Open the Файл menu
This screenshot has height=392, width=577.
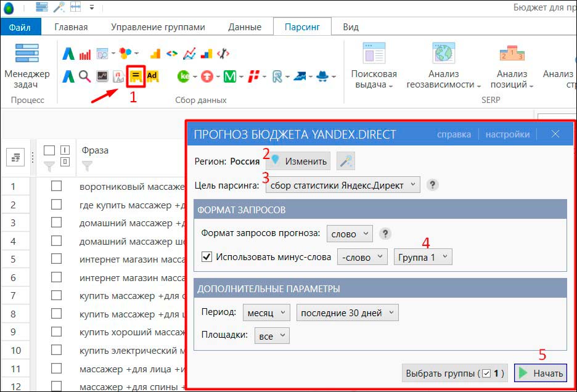pos(20,27)
